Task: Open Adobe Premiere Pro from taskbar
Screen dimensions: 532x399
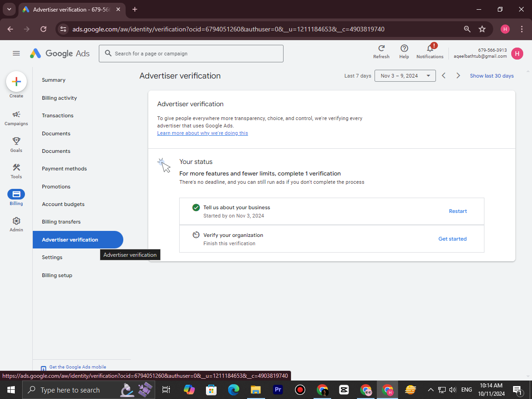Action: [278, 390]
